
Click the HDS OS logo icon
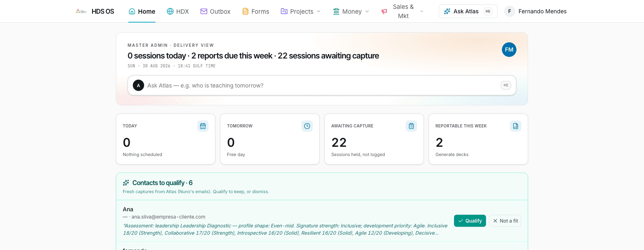[x=81, y=11]
